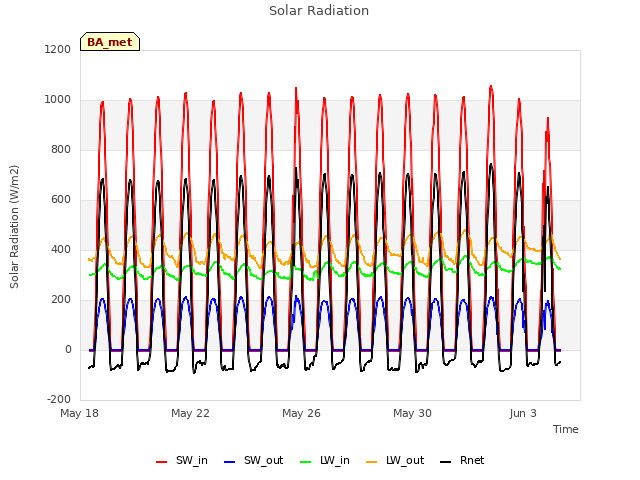Click the Solar Radiation chart title
Viewport: 640px width, 480px height.
pyautogui.click(x=319, y=11)
